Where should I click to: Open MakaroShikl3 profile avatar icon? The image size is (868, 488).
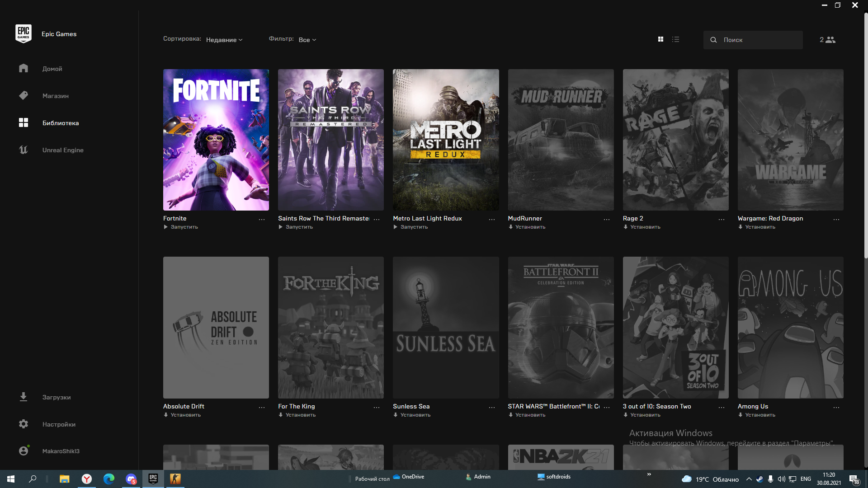point(24,450)
